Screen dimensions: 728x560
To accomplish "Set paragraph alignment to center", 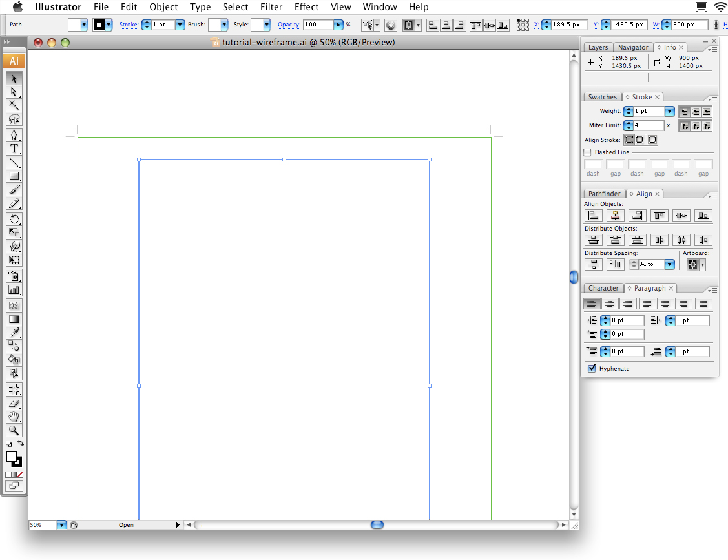I will 610,303.
